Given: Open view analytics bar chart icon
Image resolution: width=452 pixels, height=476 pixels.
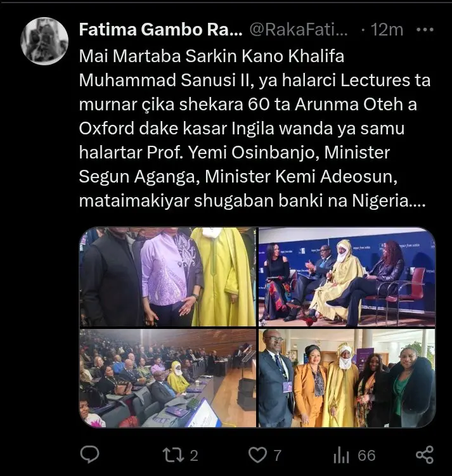Looking at the screenshot, I should pyautogui.click(x=341, y=455).
